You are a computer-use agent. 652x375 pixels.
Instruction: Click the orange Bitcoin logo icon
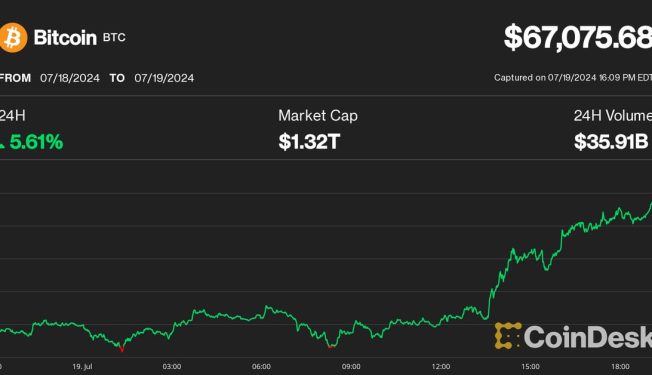(13, 38)
